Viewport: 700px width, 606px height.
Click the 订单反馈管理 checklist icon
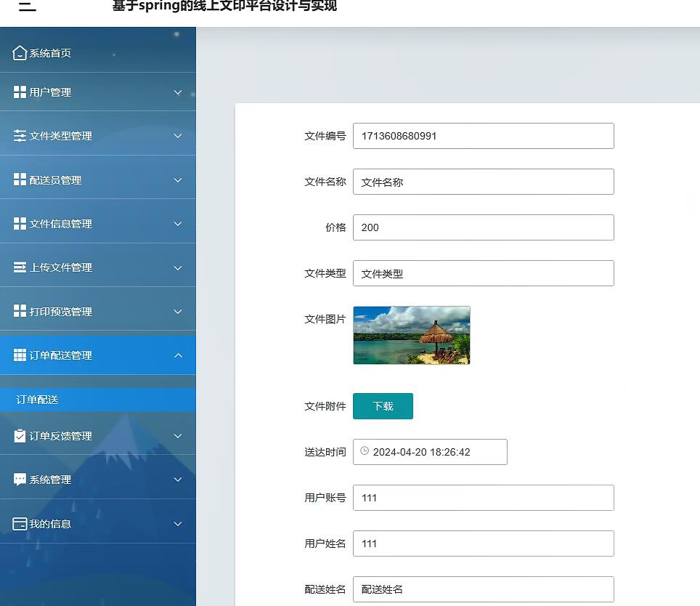coord(20,436)
